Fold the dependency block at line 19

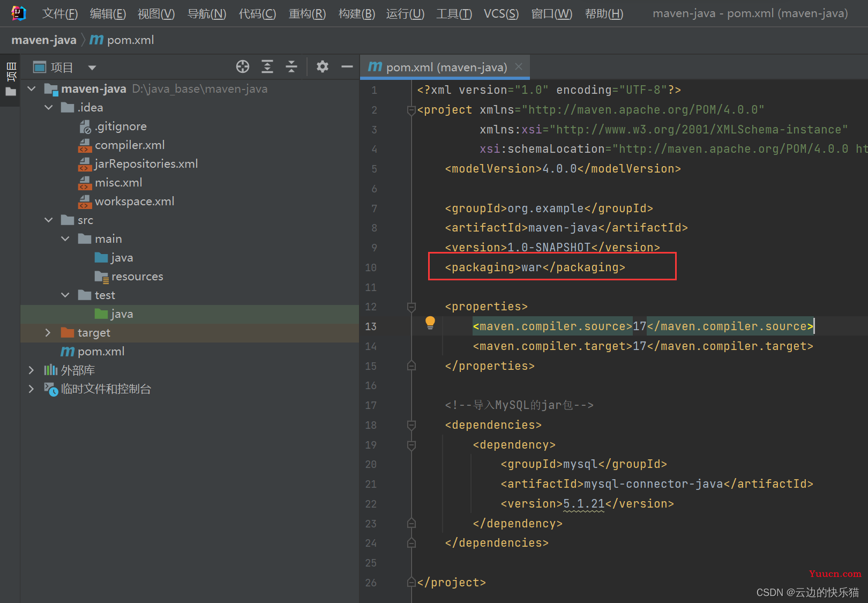pyautogui.click(x=411, y=445)
